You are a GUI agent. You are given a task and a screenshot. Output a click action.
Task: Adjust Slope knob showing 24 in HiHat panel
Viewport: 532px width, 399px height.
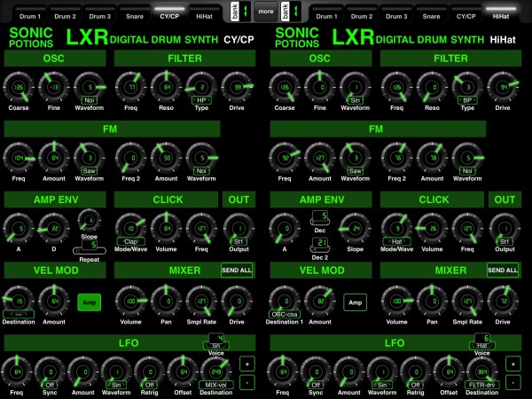point(355,229)
